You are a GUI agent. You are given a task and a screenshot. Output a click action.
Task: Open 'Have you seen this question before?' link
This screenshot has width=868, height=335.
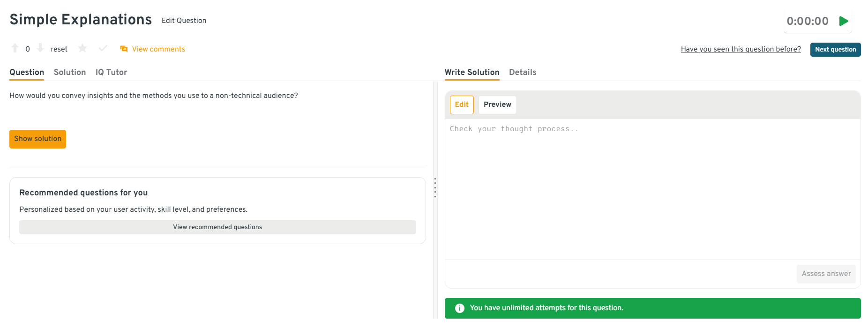pyautogui.click(x=741, y=49)
